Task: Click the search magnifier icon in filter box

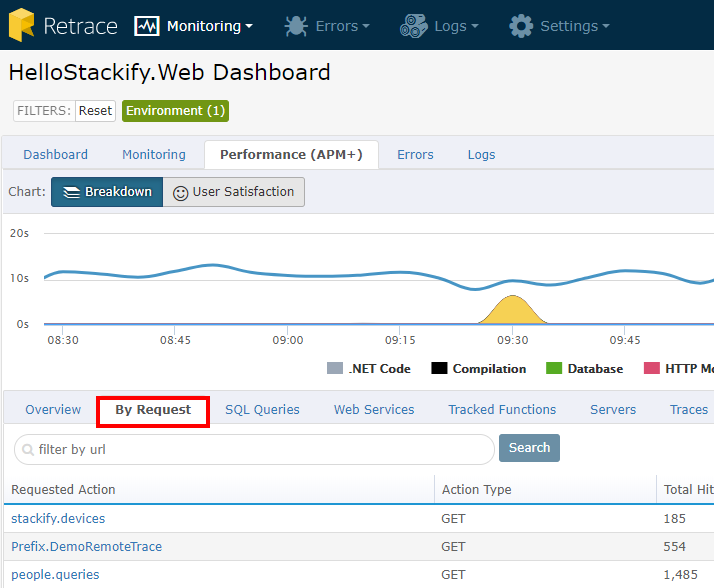Action: (x=28, y=450)
